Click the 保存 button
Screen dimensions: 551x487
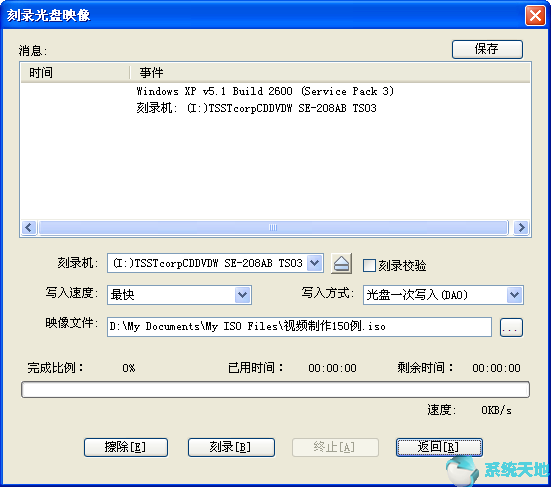pos(487,49)
